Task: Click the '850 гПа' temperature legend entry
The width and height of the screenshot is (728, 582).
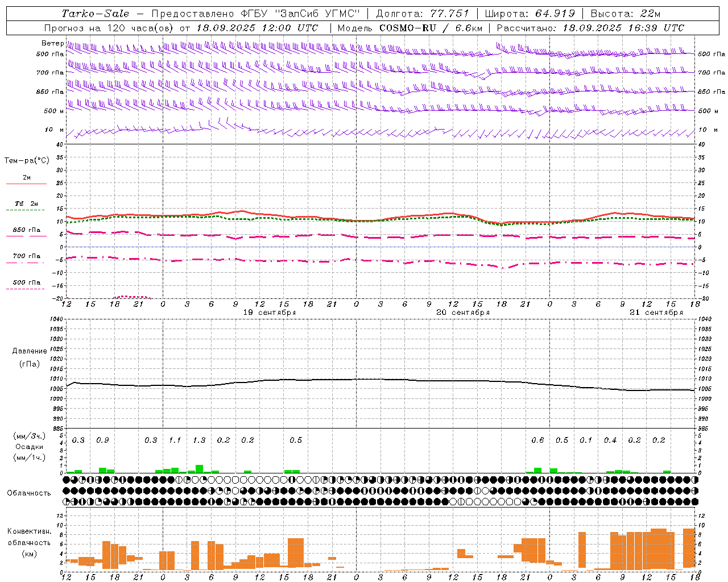Action: pos(27,230)
